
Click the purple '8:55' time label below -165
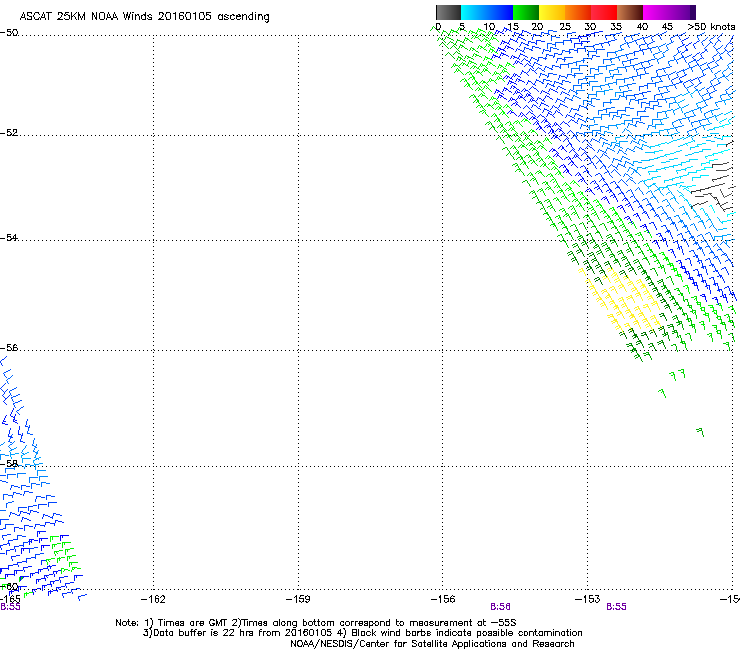click(10, 607)
